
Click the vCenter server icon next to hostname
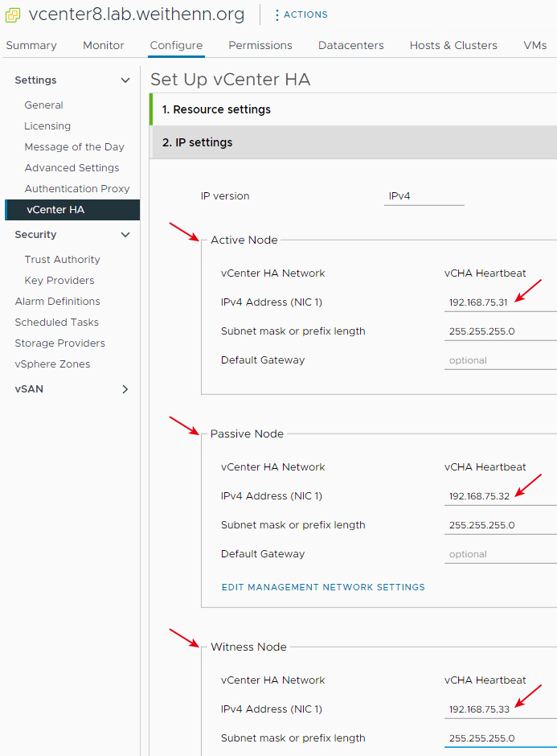[13, 15]
